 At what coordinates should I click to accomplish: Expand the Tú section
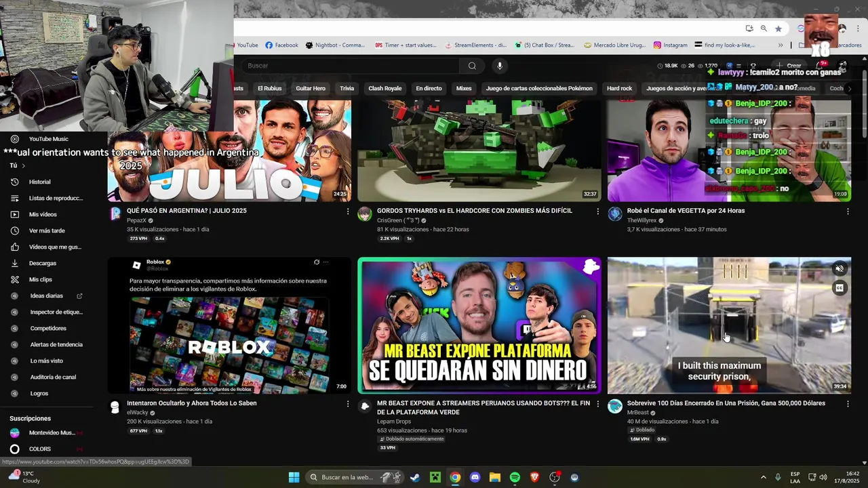(x=18, y=165)
